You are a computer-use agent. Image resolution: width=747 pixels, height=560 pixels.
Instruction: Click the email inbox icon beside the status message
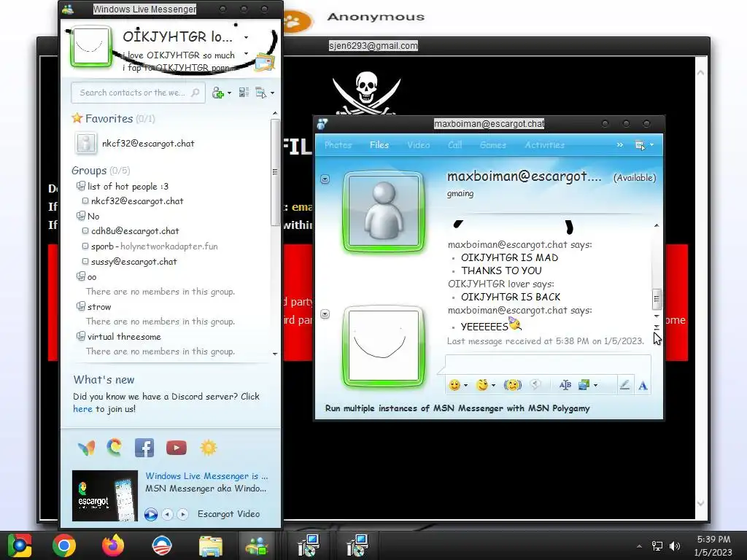coord(265,63)
